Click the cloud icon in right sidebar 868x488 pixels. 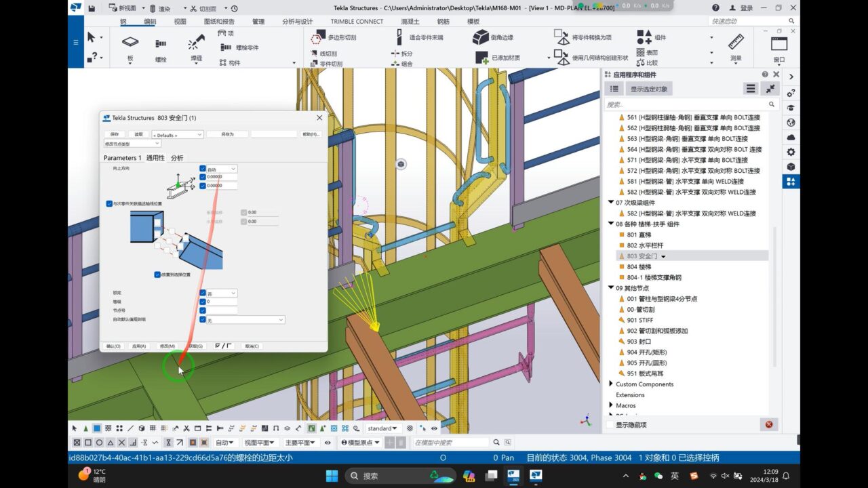click(791, 138)
